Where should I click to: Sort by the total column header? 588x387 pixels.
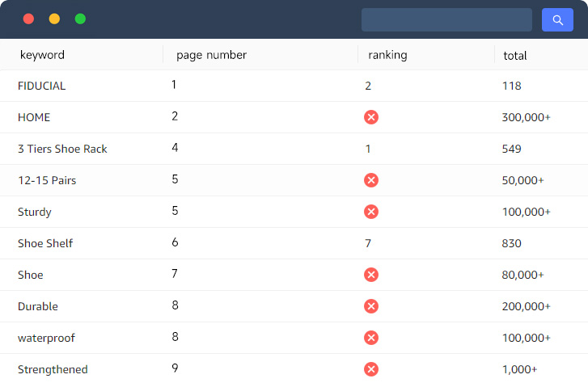pyautogui.click(x=515, y=56)
